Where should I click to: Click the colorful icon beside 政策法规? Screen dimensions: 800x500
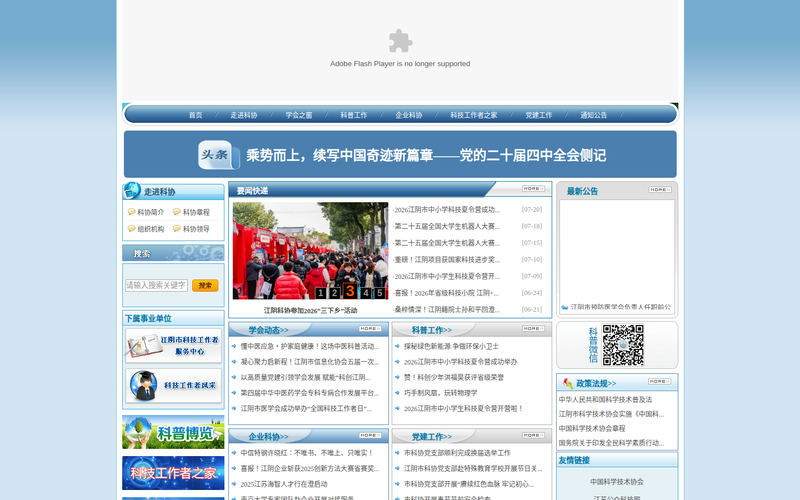click(567, 383)
